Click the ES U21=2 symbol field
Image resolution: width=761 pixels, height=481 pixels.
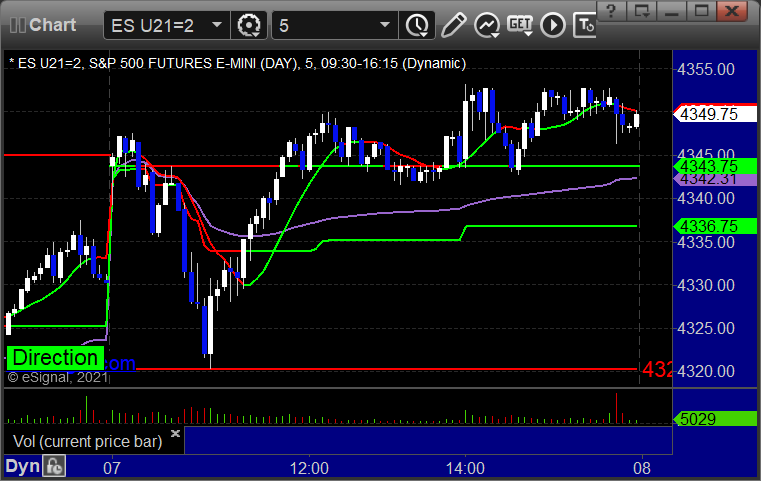(x=166, y=25)
